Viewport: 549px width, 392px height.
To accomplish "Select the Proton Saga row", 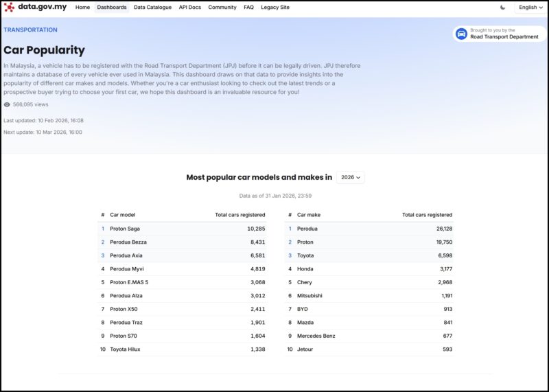I will 182,229.
